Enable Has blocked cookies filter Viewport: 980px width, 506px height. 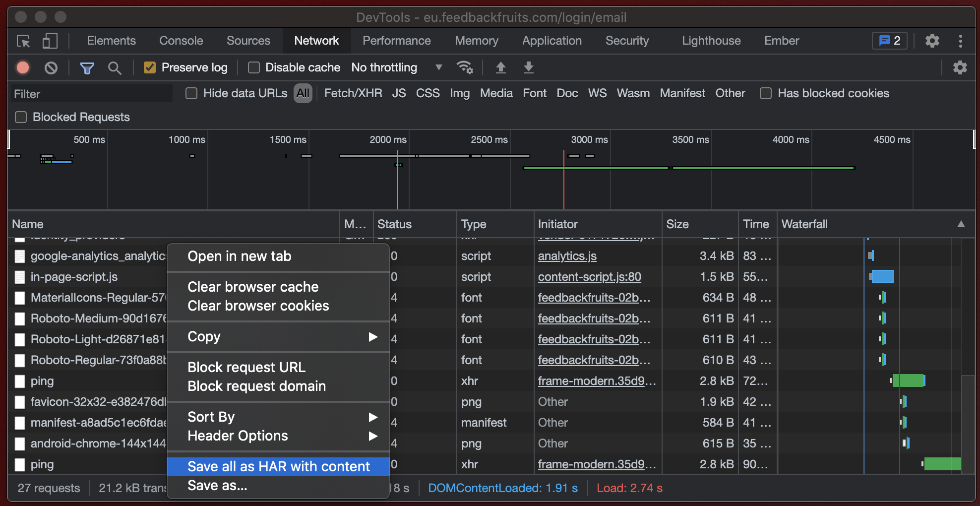(x=766, y=93)
